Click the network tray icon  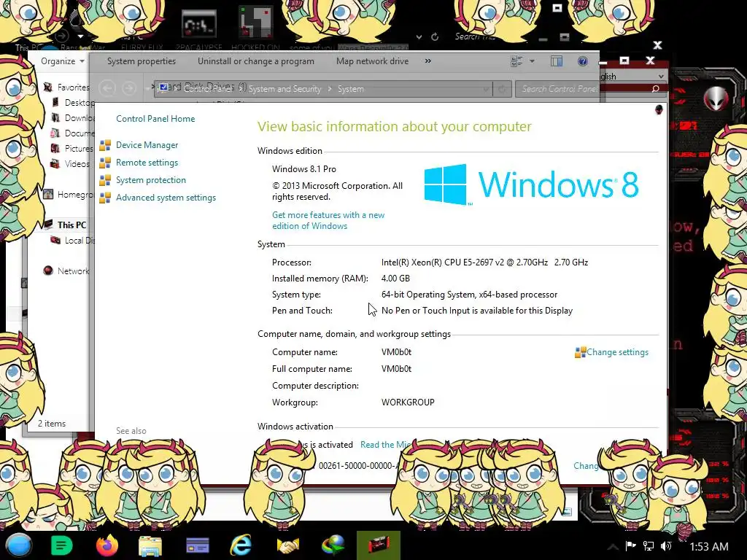pos(648,546)
